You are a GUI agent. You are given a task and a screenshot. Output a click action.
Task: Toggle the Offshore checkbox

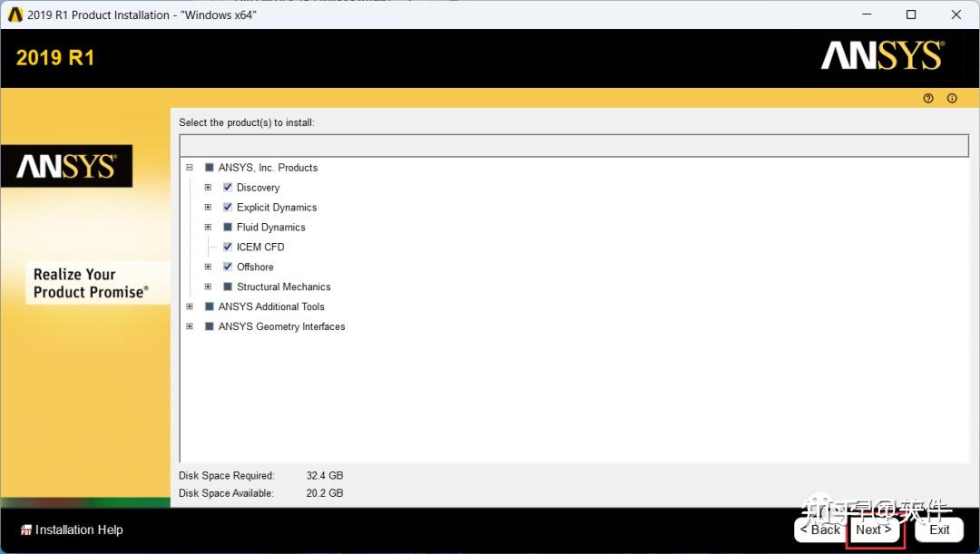click(x=228, y=267)
